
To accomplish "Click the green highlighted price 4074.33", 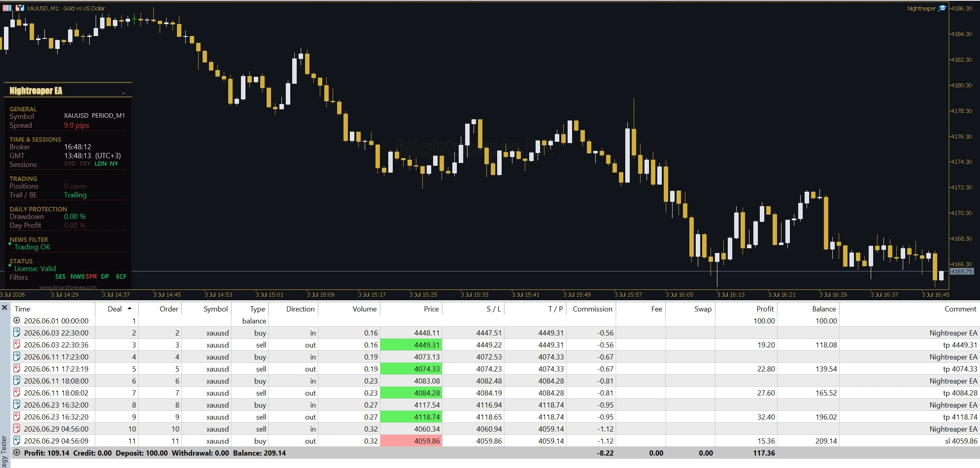I will point(411,369).
